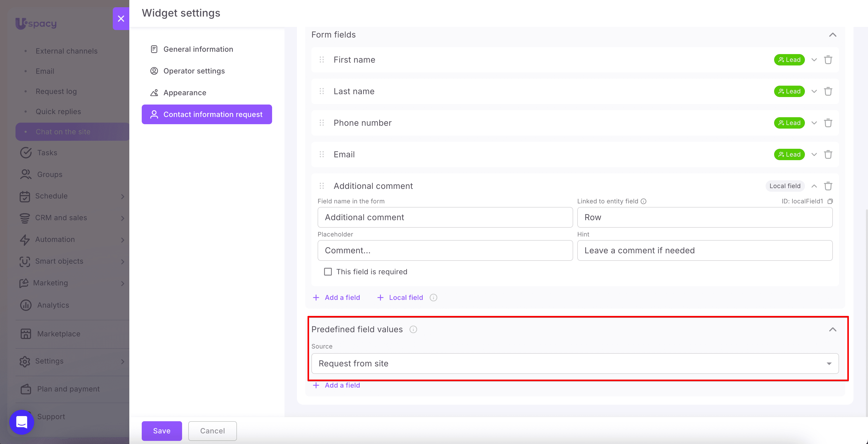The image size is (868, 444).
Task: Open the General information tab
Action: (207, 49)
